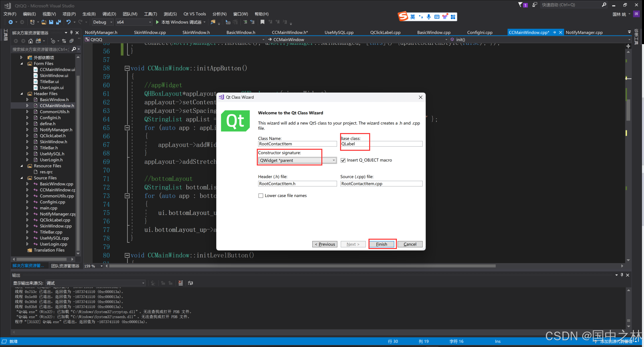Click the Clear All icon in the Output panel

(181, 283)
